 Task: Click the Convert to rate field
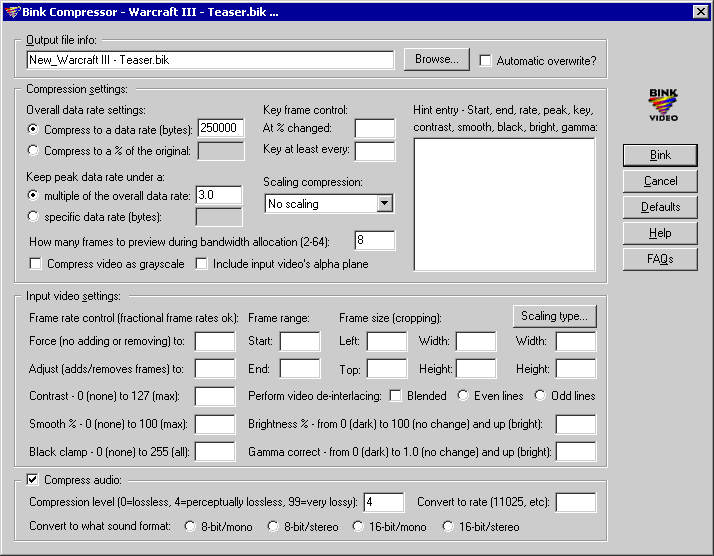576,502
